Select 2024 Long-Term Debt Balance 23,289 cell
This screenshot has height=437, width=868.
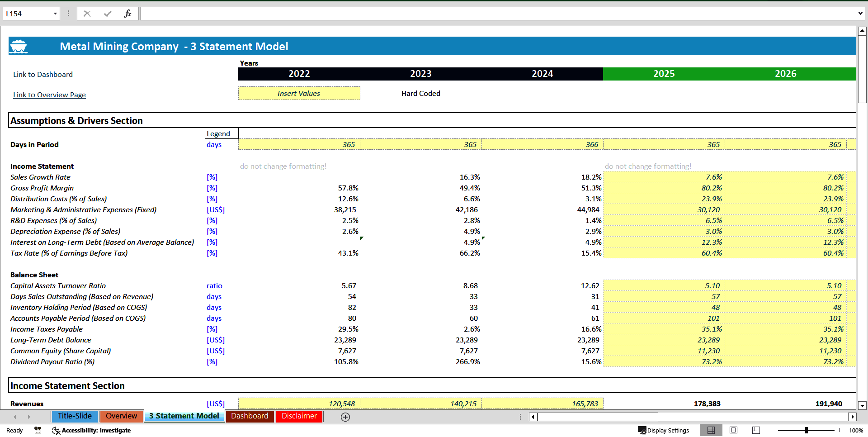[x=542, y=340]
